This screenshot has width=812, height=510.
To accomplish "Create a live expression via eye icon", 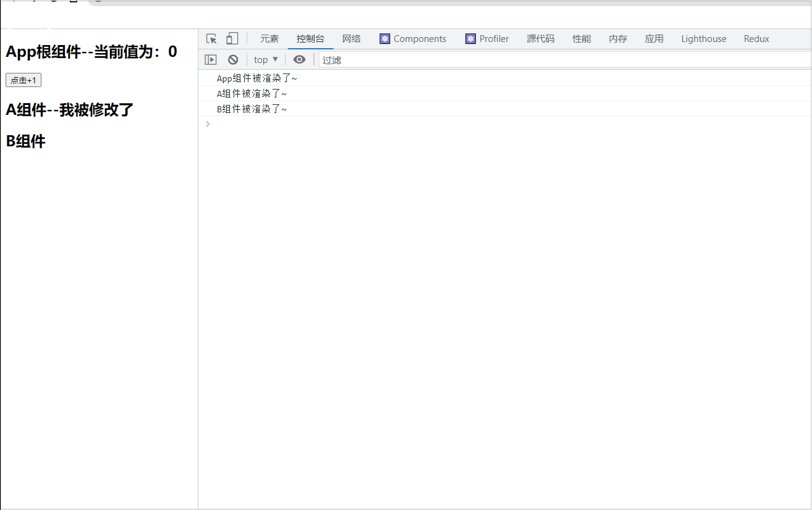I will point(299,59).
